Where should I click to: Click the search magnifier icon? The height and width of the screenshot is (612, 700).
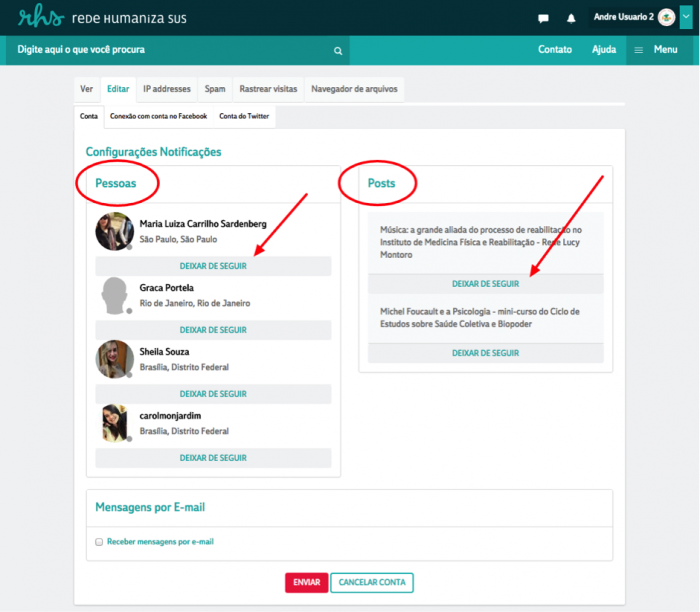[338, 50]
